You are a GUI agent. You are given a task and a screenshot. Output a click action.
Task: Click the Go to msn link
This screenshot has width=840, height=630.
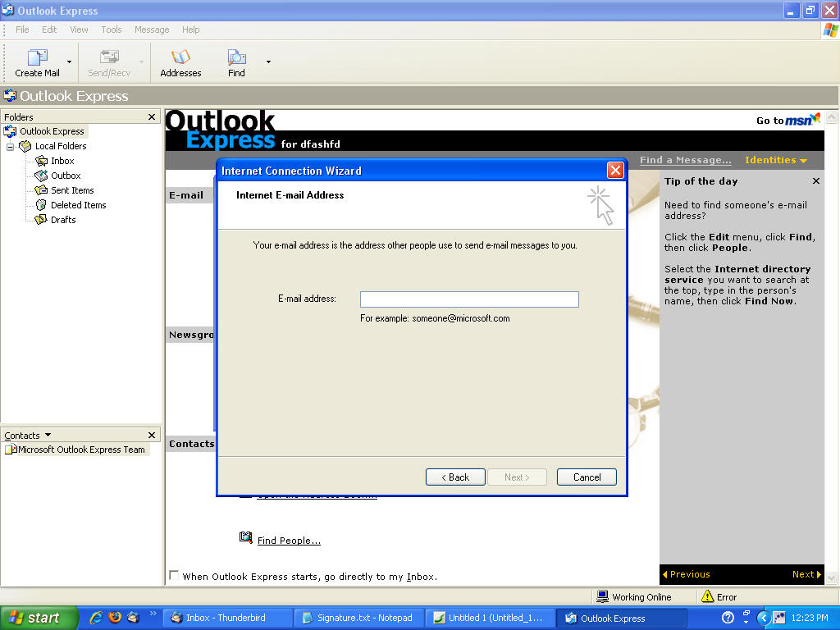click(787, 120)
